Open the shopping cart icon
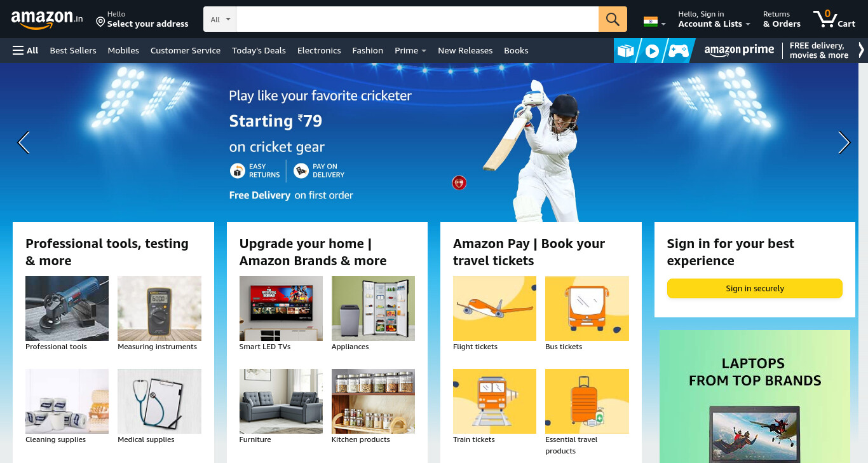 (x=834, y=18)
